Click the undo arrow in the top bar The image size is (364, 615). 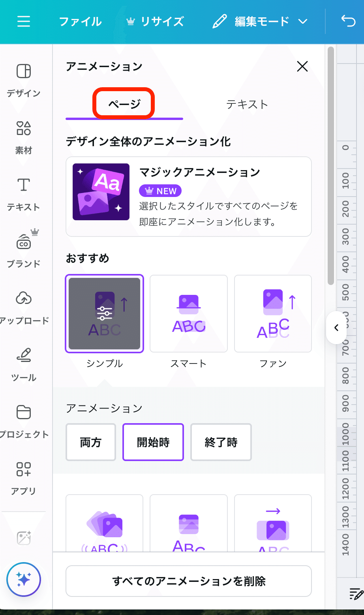(x=349, y=22)
